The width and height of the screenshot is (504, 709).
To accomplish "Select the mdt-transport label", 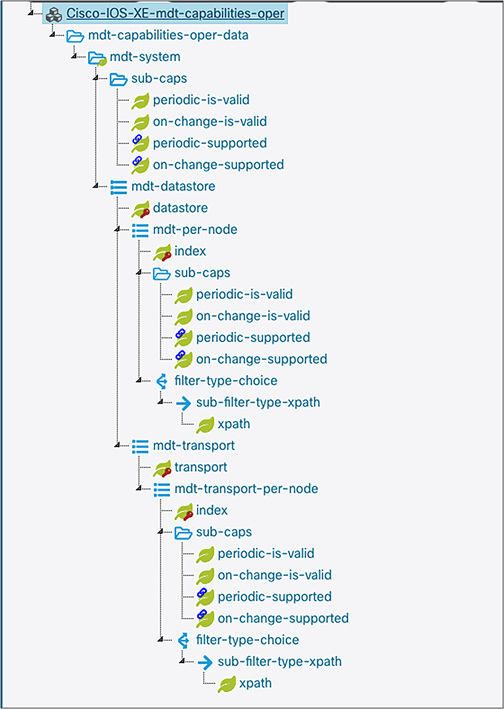I will click(193, 445).
